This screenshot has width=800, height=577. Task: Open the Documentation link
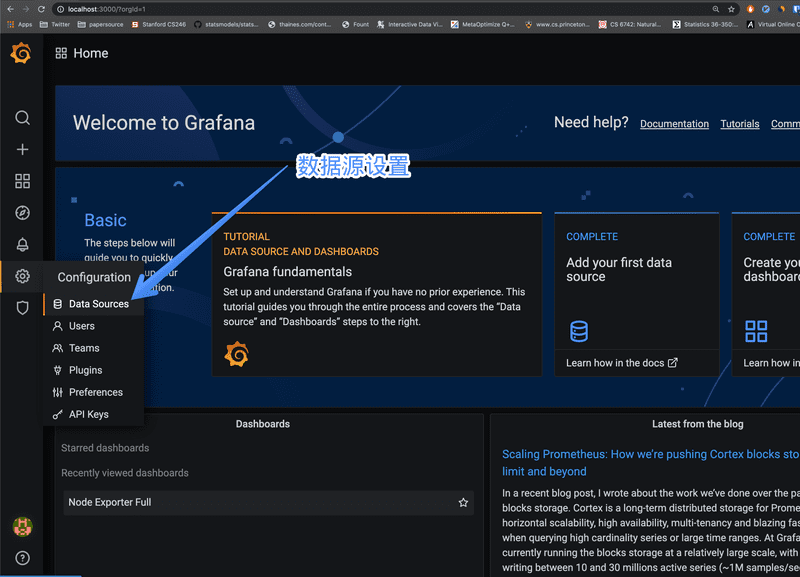pyautogui.click(x=674, y=124)
